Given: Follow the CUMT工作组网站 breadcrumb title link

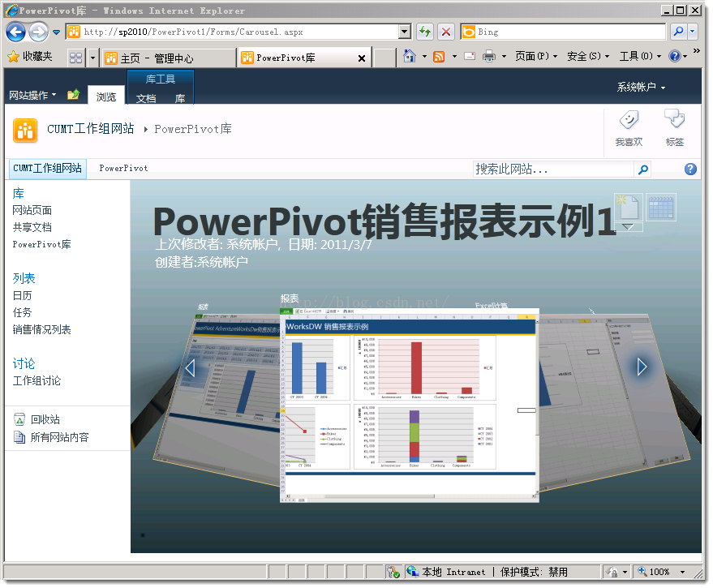Looking at the screenshot, I should click(x=91, y=129).
